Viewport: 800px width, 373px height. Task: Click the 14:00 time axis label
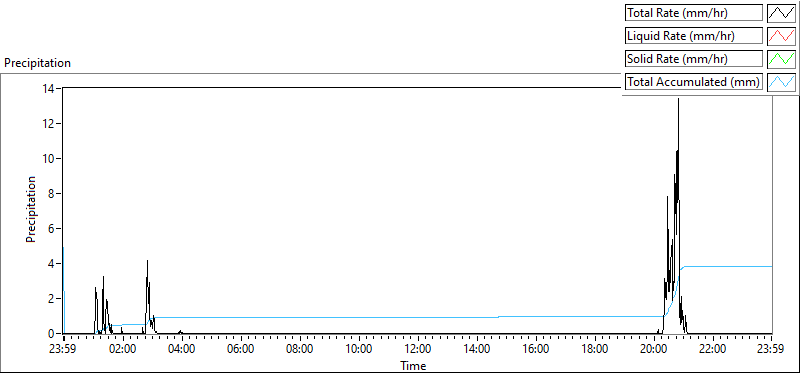(x=477, y=350)
